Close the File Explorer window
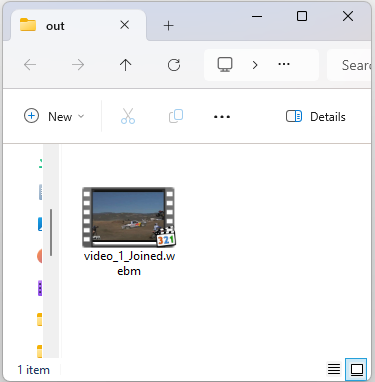The width and height of the screenshot is (375, 382). [348, 16]
